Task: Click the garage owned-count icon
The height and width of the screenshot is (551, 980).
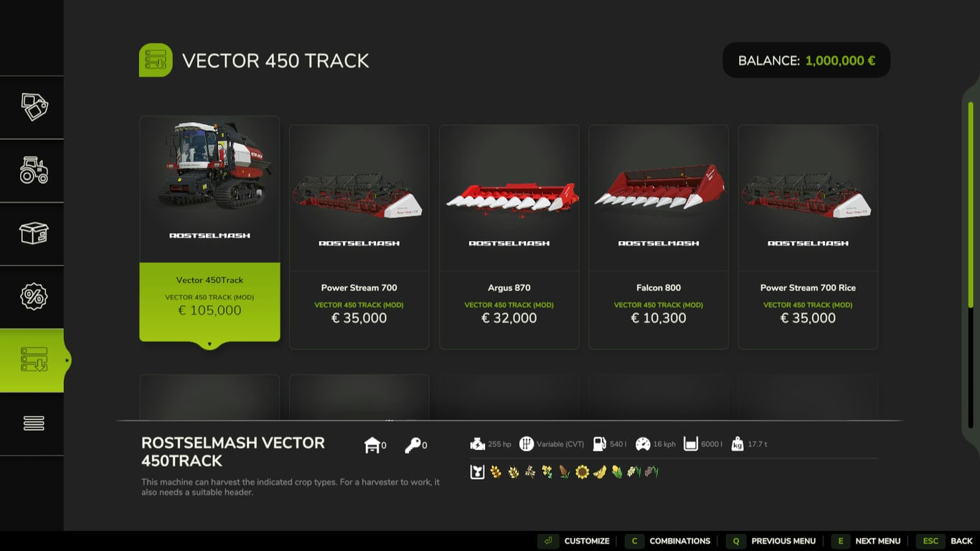Action: [x=372, y=446]
